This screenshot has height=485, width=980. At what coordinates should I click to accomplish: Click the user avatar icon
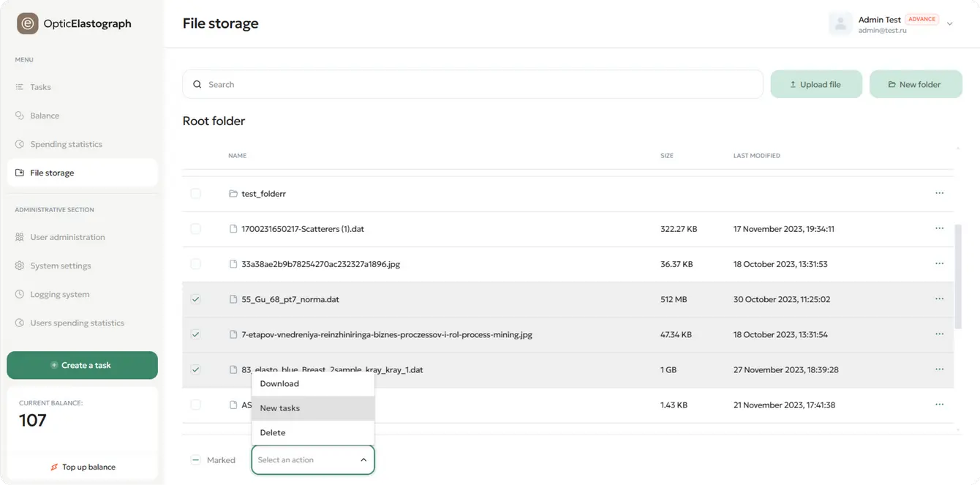[x=840, y=23]
